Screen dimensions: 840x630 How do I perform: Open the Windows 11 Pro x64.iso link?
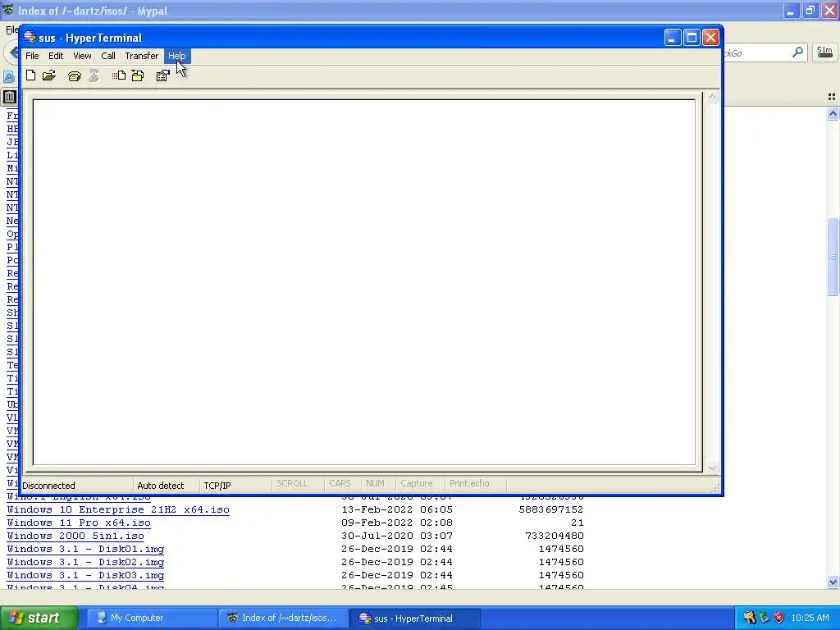79,523
